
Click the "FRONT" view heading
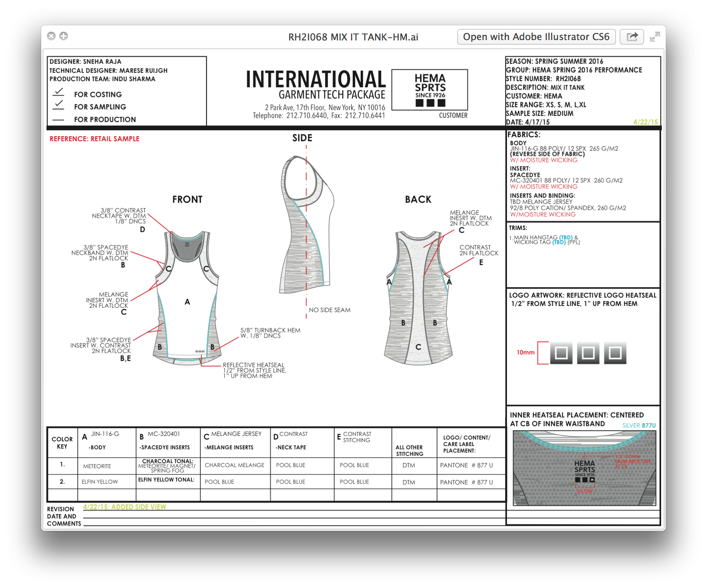187,199
